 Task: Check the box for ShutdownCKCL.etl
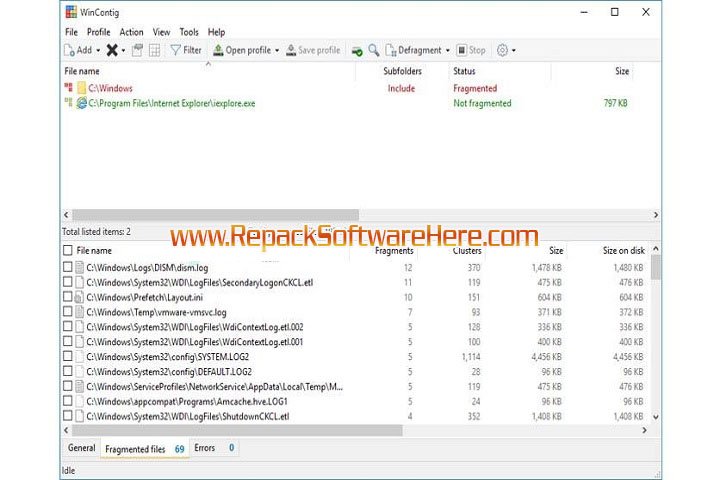(68, 416)
